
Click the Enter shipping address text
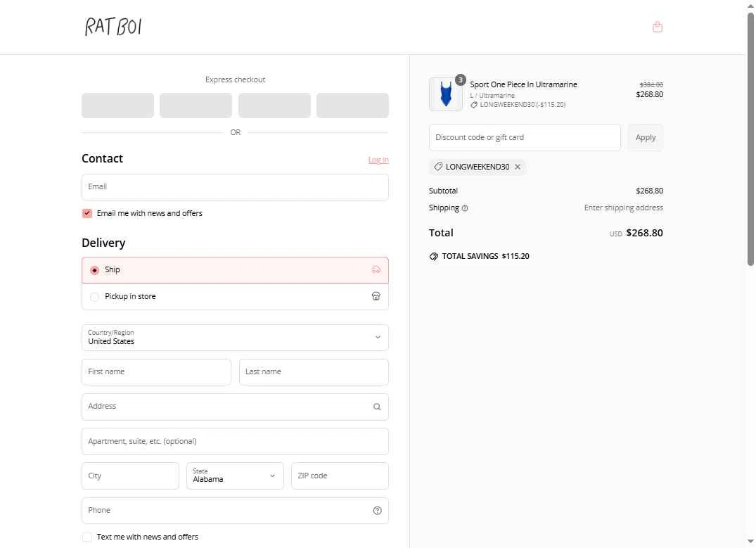623,208
